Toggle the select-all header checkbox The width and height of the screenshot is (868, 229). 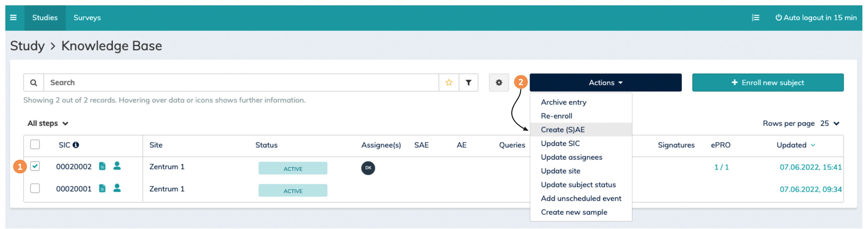click(35, 145)
